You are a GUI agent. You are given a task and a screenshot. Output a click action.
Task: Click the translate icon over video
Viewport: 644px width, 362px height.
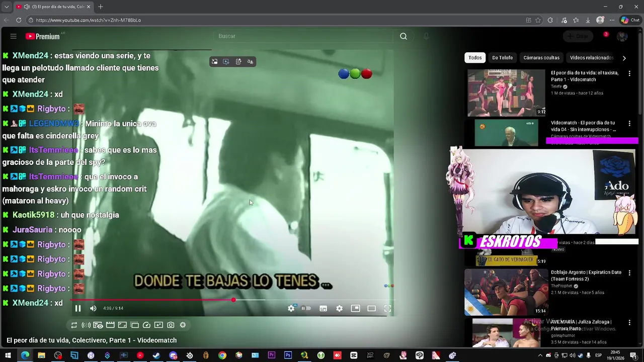point(250,61)
